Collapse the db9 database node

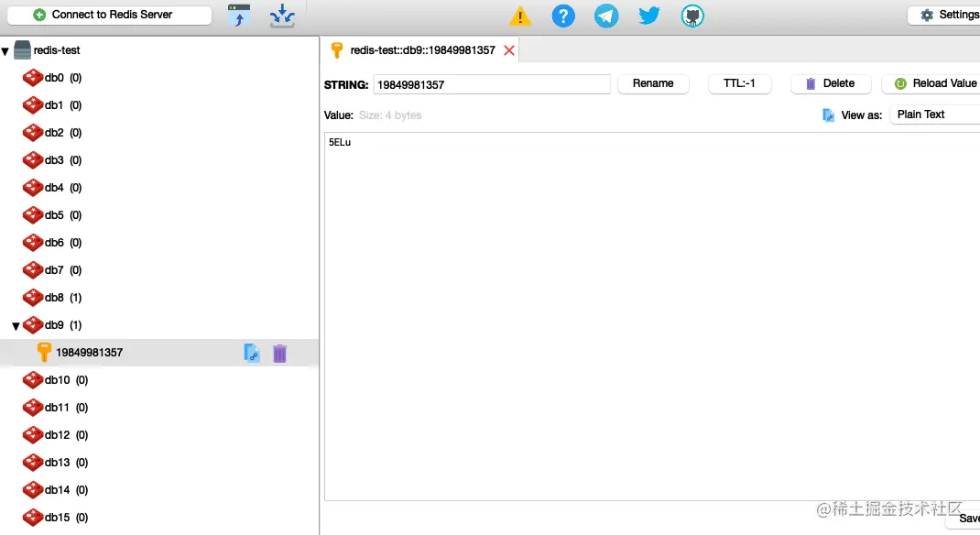pyautogui.click(x=16, y=325)
